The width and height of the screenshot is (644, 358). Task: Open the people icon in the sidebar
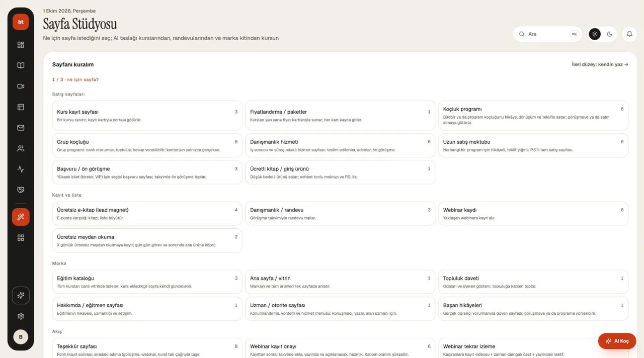pyautogui.click(x=21, y=149)
